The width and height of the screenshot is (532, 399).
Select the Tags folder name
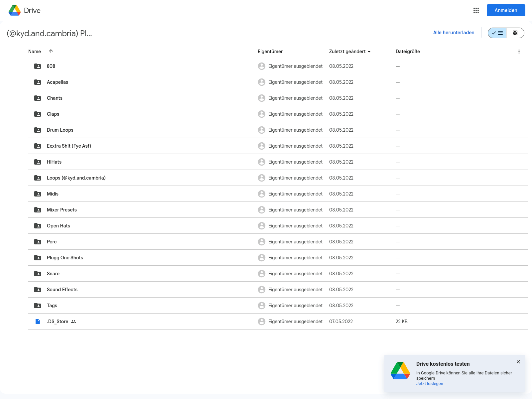[52, 306]
